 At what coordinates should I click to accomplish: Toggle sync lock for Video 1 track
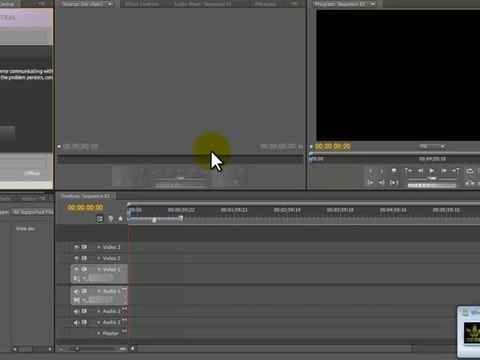point(84,269)
